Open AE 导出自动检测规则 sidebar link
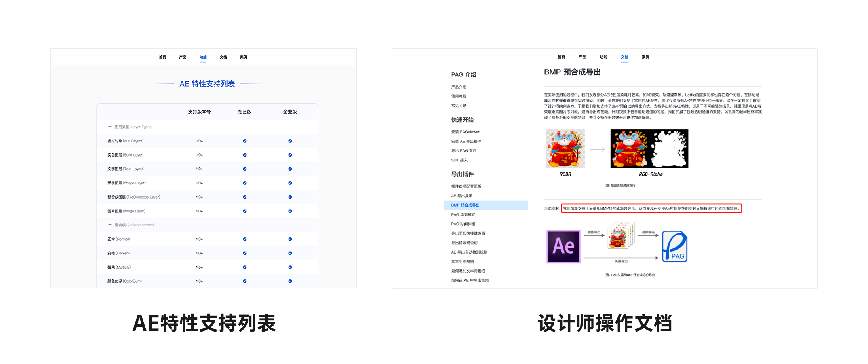 pyautogui.click(x=469, y=252)
